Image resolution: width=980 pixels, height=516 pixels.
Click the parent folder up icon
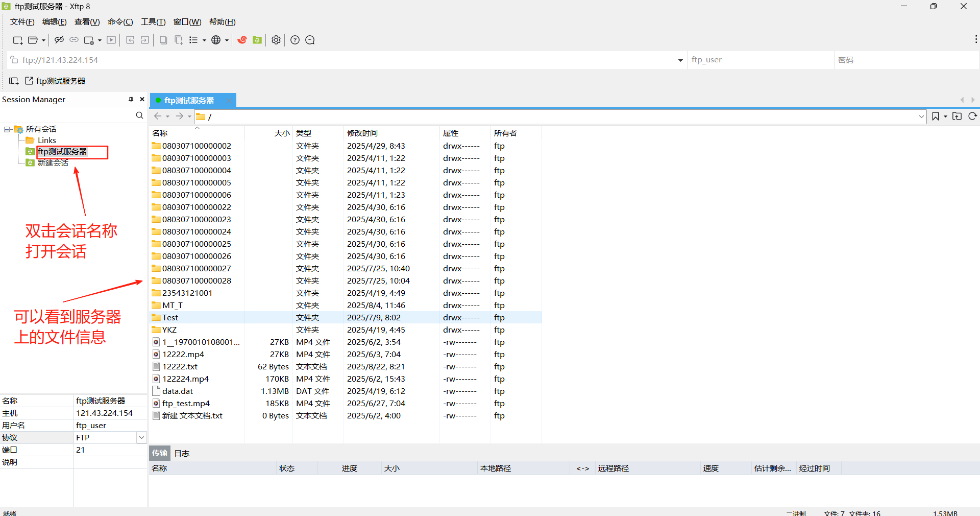[x=957, y=116]
